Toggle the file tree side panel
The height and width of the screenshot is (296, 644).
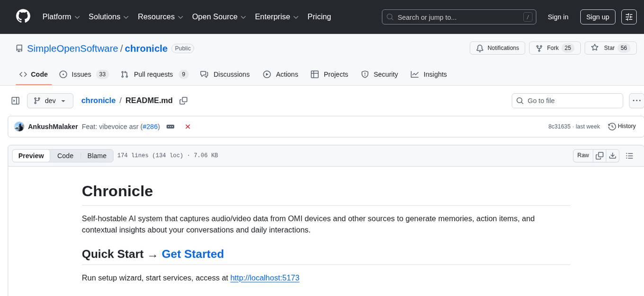[x=15, y=101]
